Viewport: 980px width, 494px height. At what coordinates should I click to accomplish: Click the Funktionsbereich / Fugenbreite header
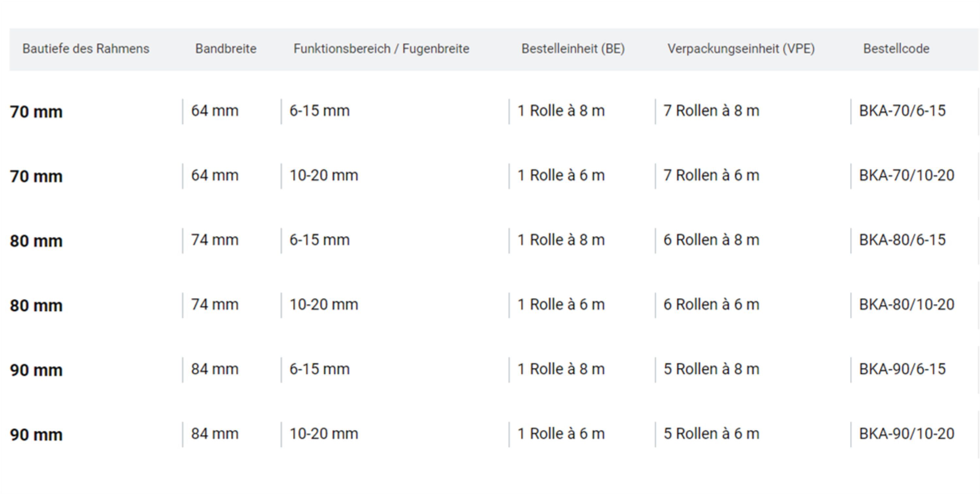[x=381, y=49]
